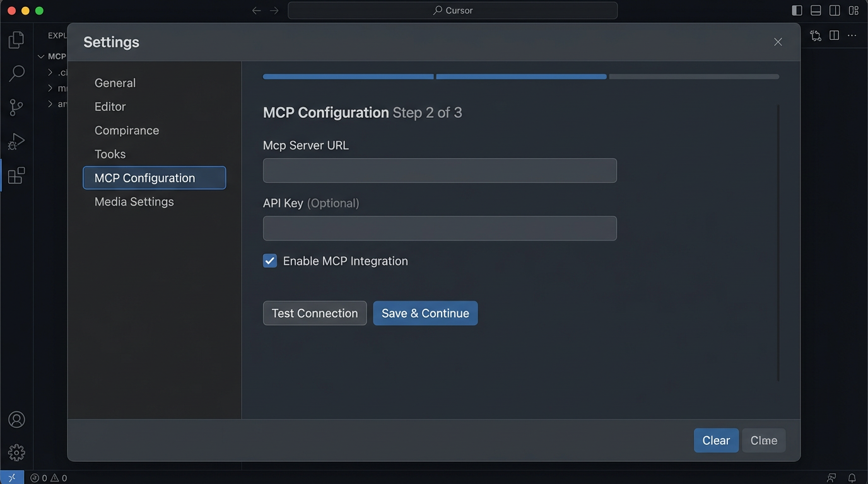868x484 pixels.
Task: Expand the .ci folder in Explorer
Action: tap(50, 72)
